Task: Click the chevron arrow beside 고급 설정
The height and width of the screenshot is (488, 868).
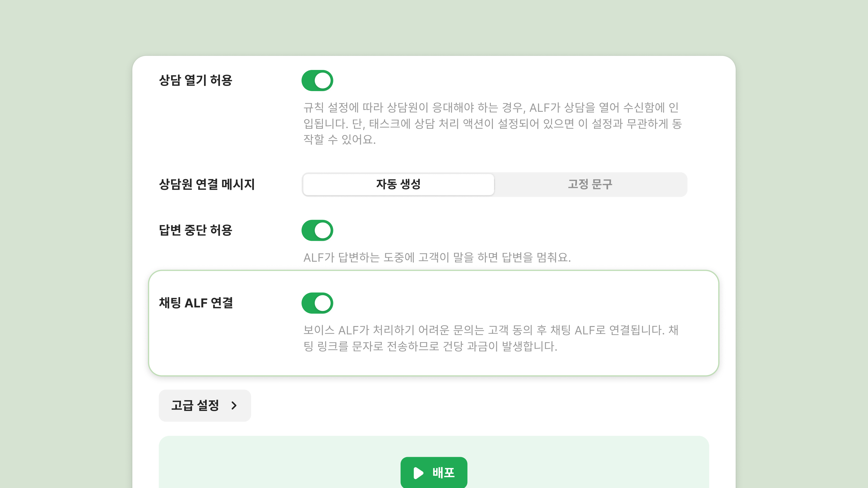Action: [x=234, y=405]
